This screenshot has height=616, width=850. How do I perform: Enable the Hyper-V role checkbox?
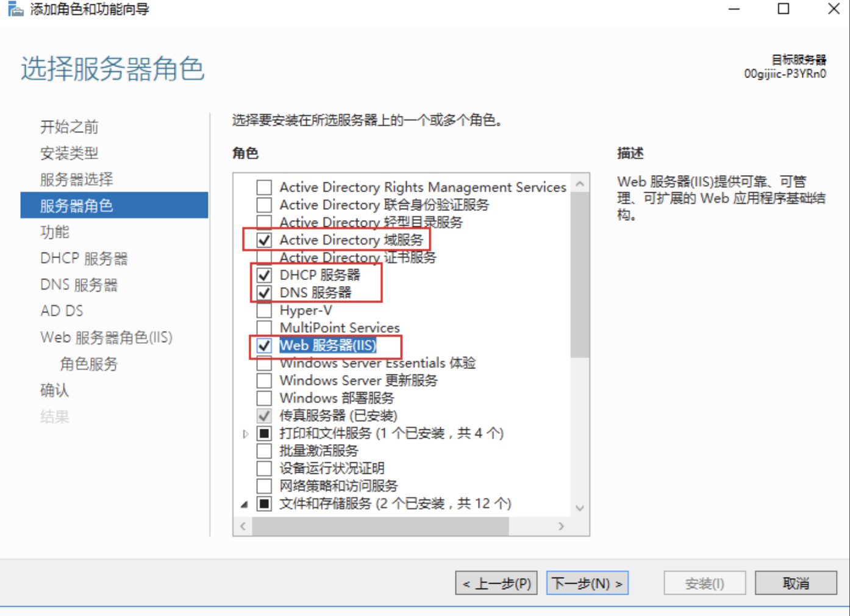point(264,310)
